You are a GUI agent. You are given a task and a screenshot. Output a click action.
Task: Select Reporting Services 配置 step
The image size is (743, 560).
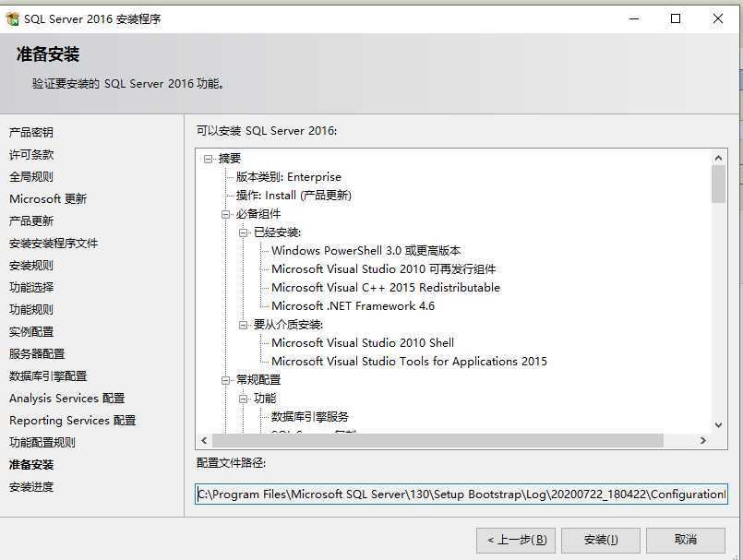pos(73,421)
